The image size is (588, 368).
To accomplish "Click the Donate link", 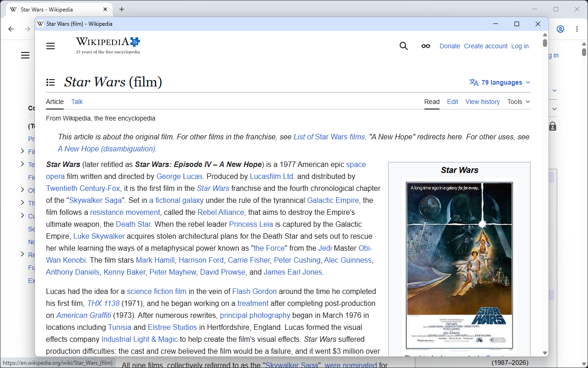I will 450,46.
